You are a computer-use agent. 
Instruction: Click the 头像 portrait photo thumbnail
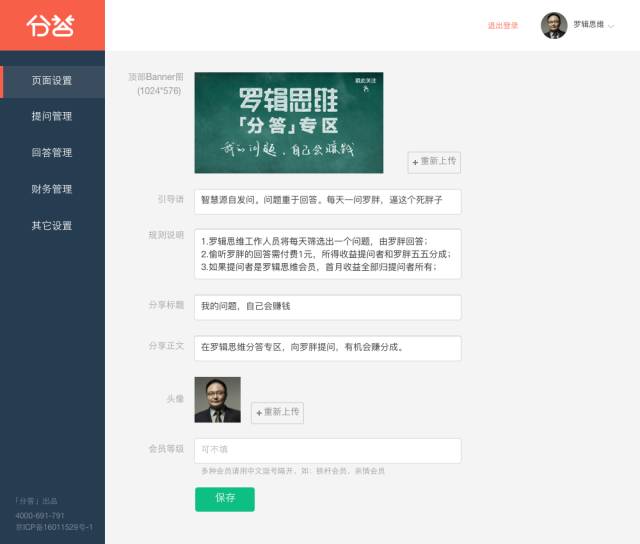point(217,400)
